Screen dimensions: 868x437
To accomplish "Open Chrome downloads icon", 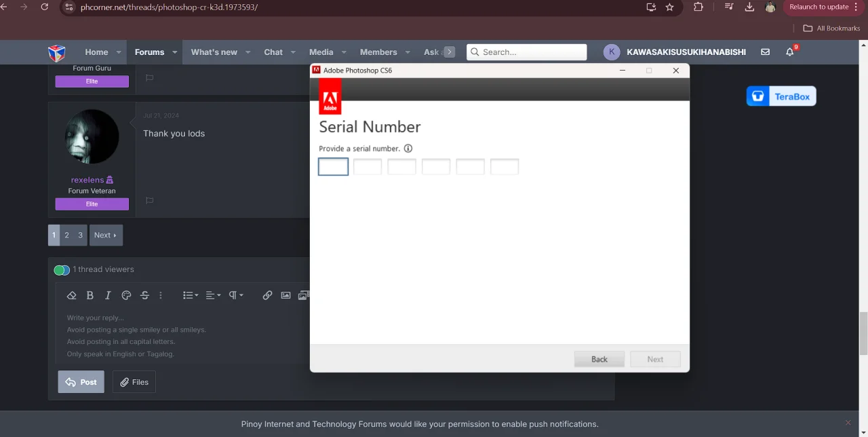I will click(x=749, y=7).
